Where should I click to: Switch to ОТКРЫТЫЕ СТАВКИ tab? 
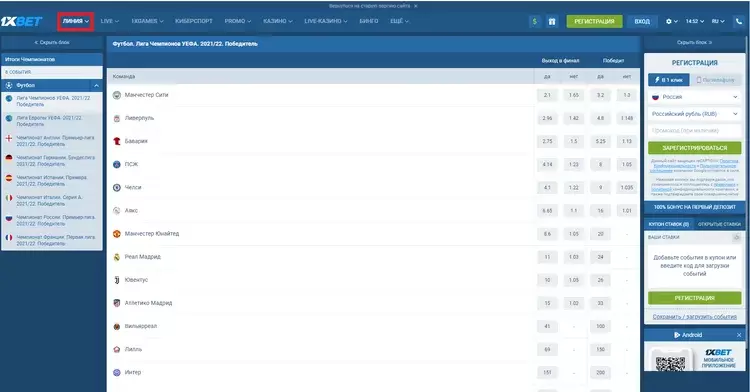tap(719, 224)
